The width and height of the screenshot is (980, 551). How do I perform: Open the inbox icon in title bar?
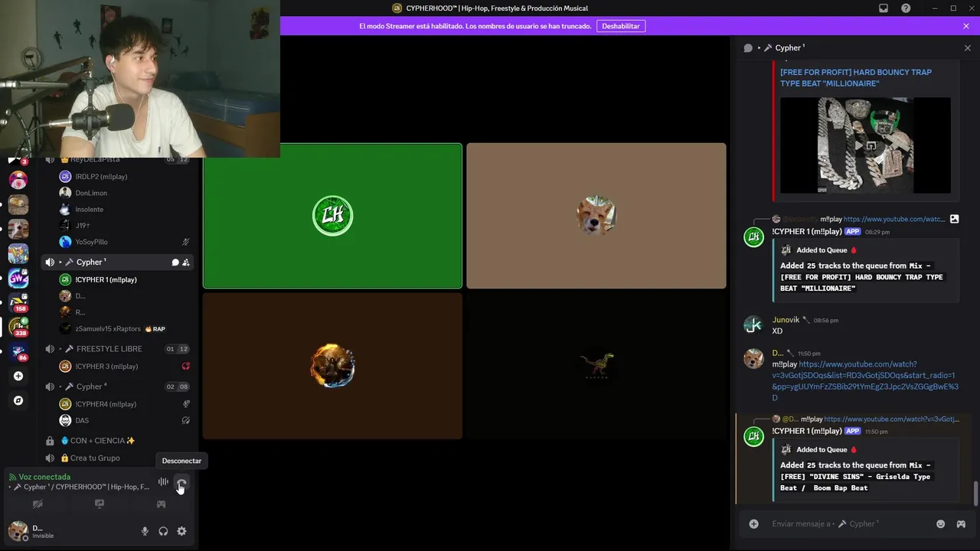(x=884, y=8)
